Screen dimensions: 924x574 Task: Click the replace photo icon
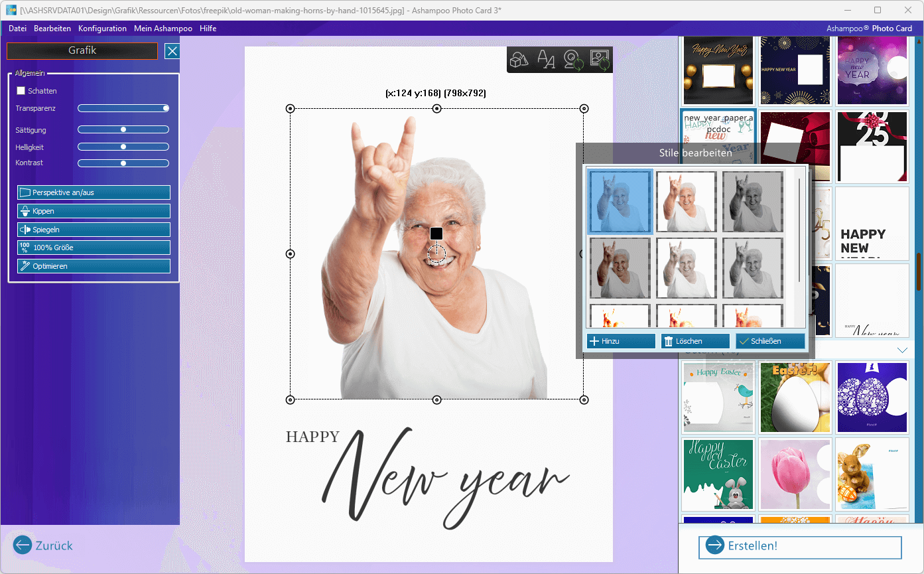click(x=600, y=60)
